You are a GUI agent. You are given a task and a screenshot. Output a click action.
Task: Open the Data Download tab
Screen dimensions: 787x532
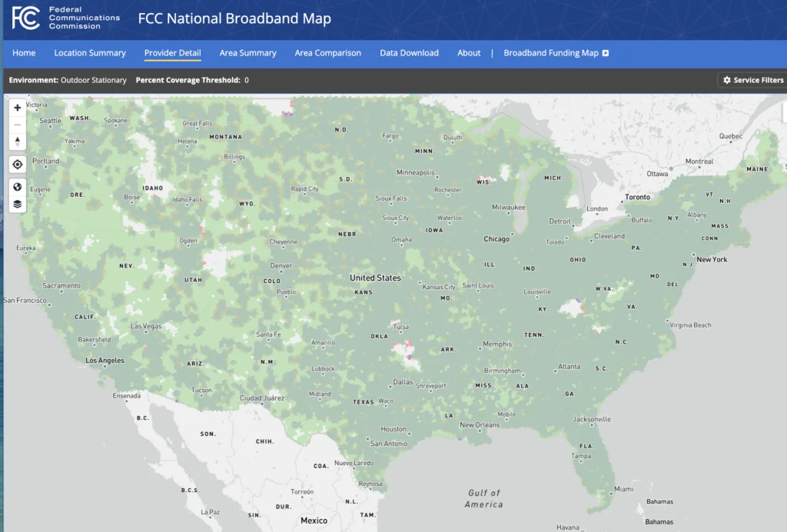pyautogui.click(x=409, y=53)
